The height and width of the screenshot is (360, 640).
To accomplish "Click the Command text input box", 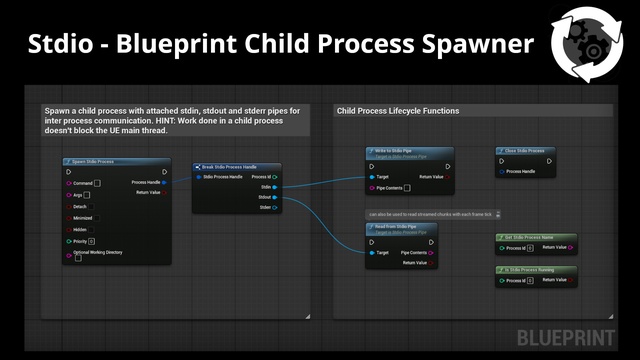I will 98,183.
